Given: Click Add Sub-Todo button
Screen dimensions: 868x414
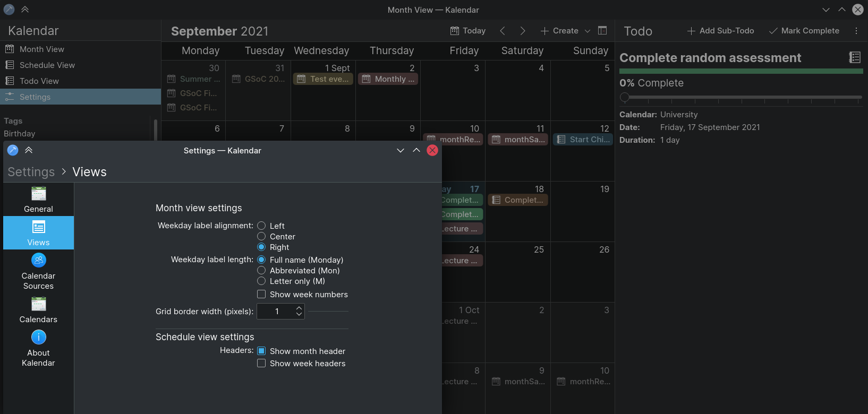Looking at the screenshot, I should pyautogui.click(x=721, y=31).
